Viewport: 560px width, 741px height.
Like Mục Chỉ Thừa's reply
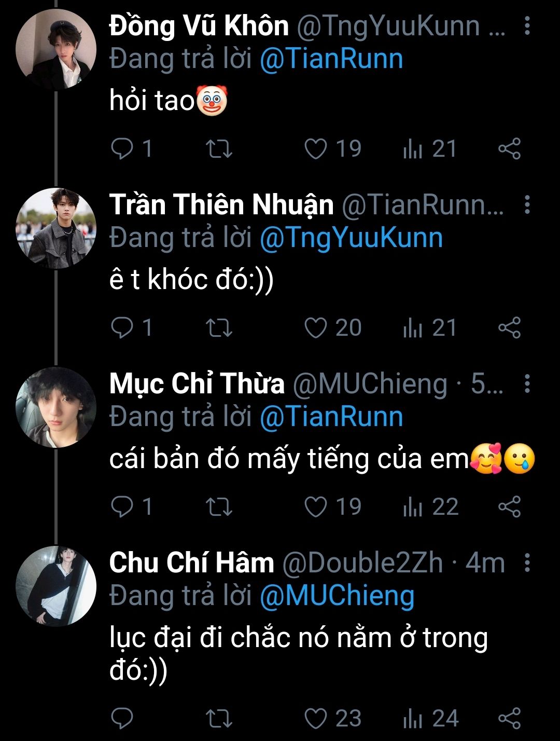(x=315, y=507)
